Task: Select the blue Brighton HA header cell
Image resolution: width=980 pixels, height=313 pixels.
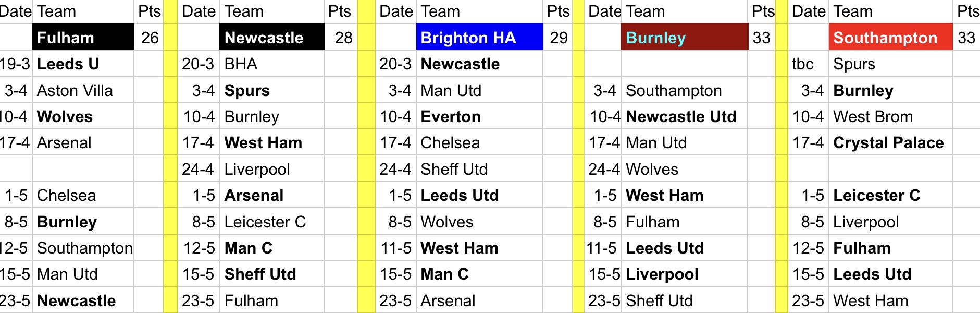Action: (x=479, y=38)
